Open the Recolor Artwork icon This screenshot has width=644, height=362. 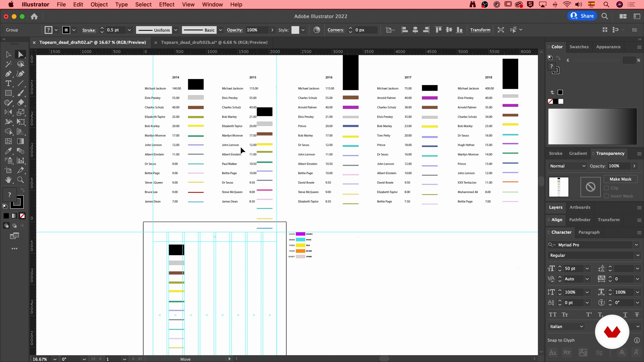(317, 30)
